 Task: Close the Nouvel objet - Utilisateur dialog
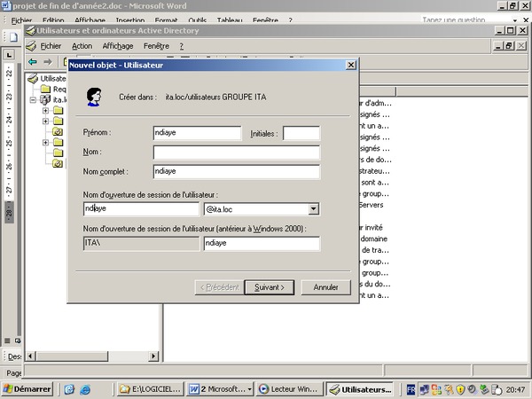pos(350,65)
